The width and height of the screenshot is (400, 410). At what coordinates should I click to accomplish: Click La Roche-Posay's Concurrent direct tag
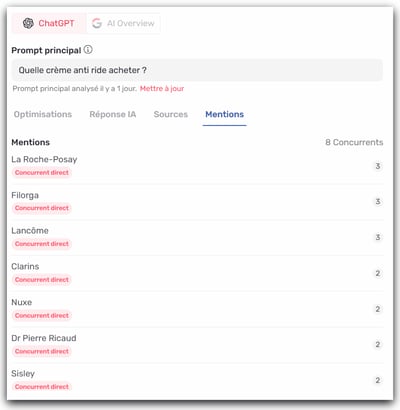click(x=42, y=173)
